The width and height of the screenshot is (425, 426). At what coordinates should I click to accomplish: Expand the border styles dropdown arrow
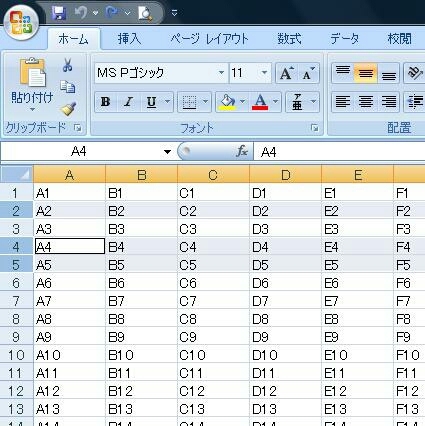pos(205,102)
